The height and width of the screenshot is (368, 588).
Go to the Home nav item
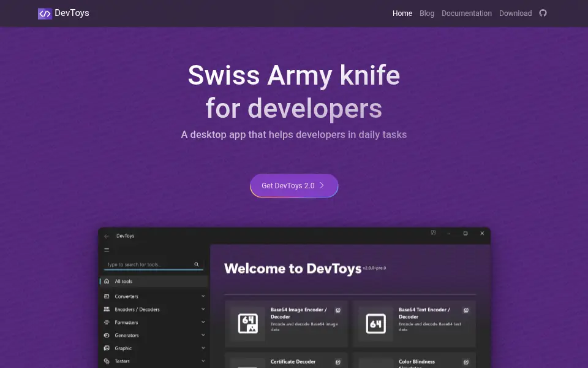coord(402,13)
